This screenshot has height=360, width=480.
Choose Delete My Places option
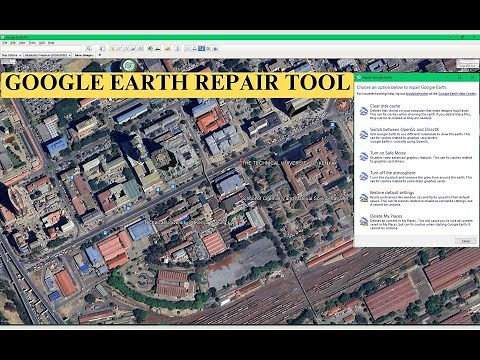[416, 222]
